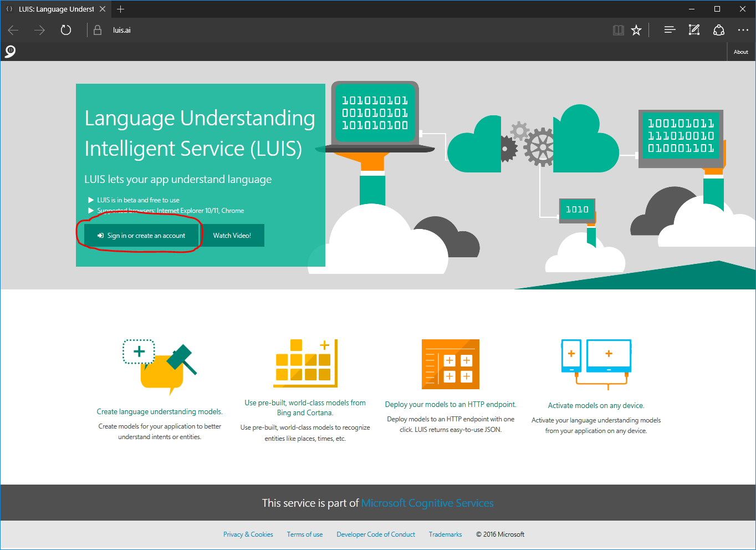Click the browser Forward arrow
This screenshot has height=550, width=756.
click(x=39, y=30)
